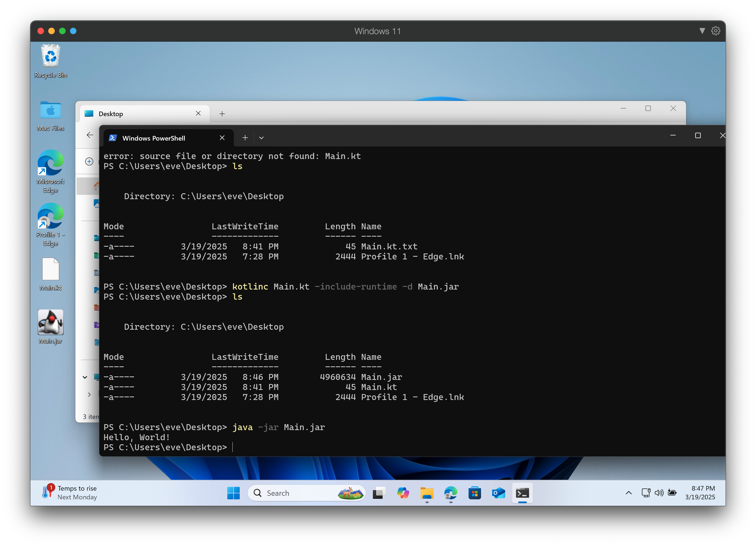756x546 pixels.
Task: Collapse the expanded folder in Explorer sidebar
Action: 85,377
